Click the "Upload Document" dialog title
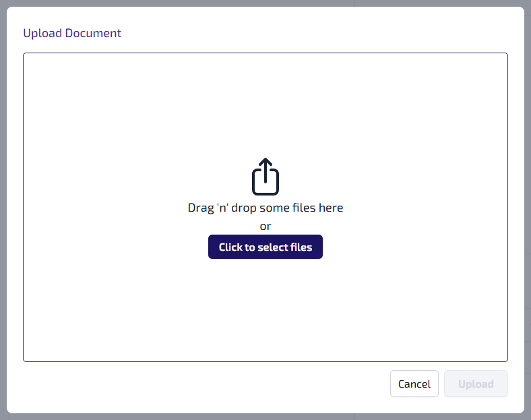 72,33
